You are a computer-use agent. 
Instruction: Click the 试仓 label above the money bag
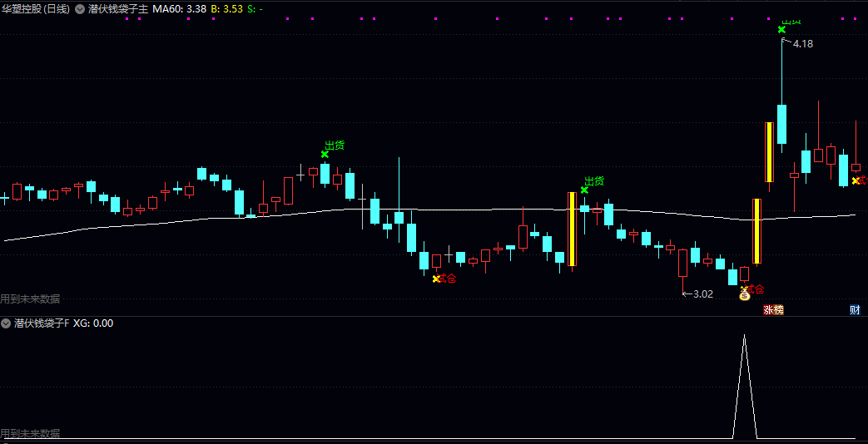click(x=755, y=289)
